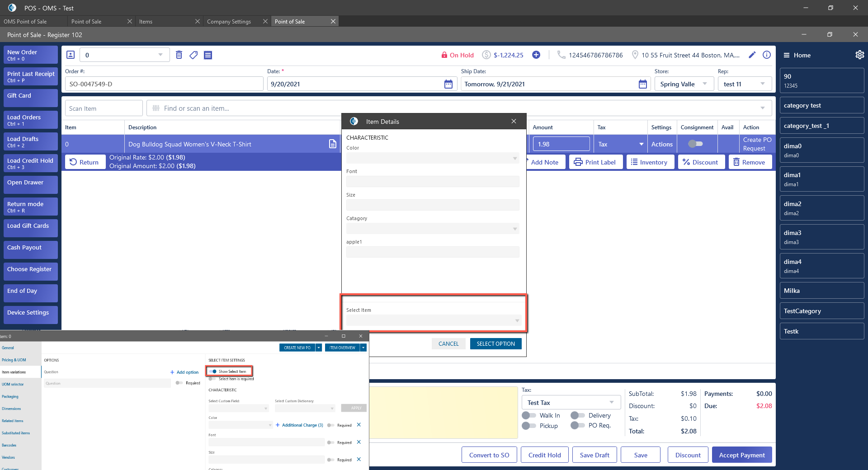Toggle Required switch for Question option
868x470 pixels.
(179, 383)
